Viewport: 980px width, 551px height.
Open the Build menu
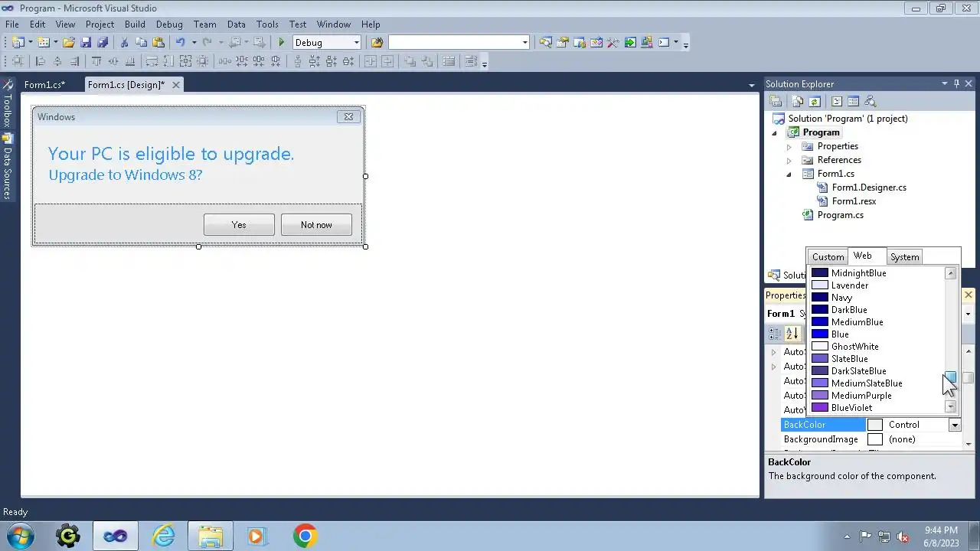[135, 24]
